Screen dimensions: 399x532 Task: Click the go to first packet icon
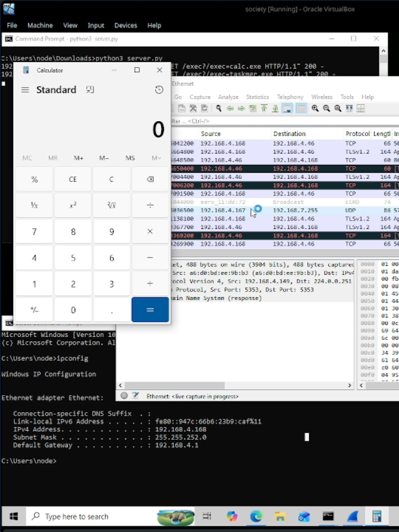(264, 108)
